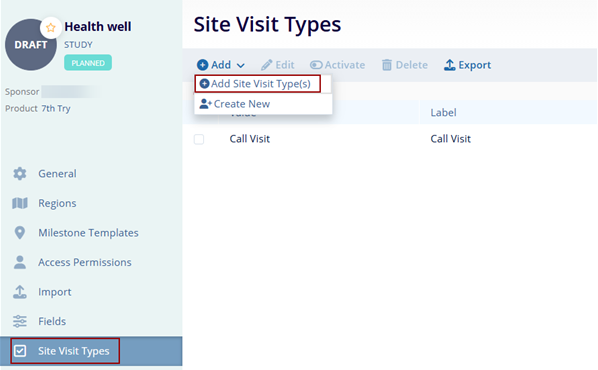Click the Access Permissions person icon
Screen dimensions: 598x370
20,262
